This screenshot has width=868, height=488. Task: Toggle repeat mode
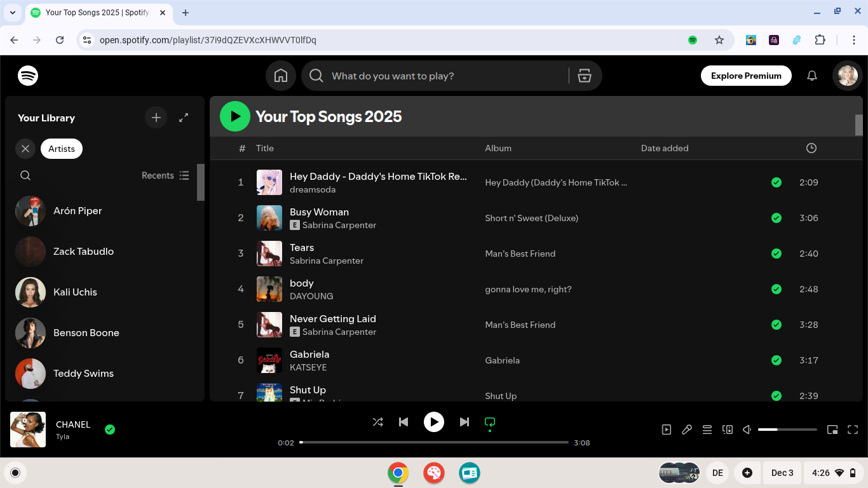click(490, 422)
